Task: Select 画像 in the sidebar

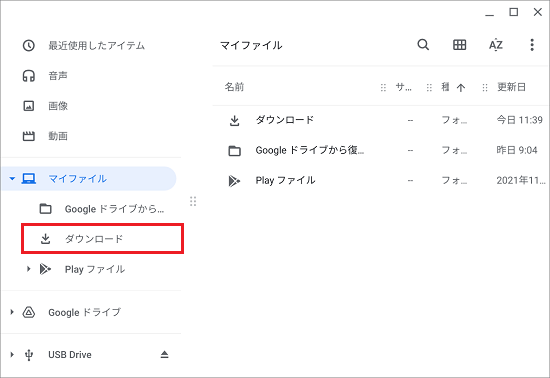Action: click(58, 106)
